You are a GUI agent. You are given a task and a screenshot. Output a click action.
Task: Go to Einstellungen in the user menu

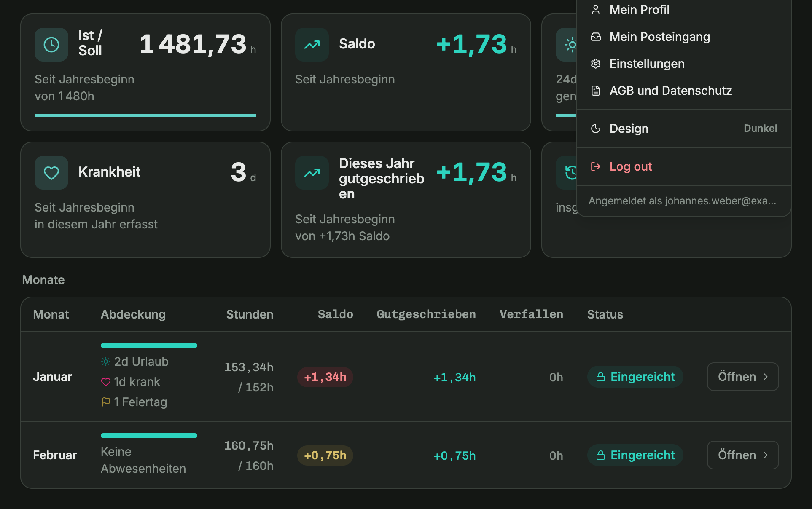coord(683,64)
